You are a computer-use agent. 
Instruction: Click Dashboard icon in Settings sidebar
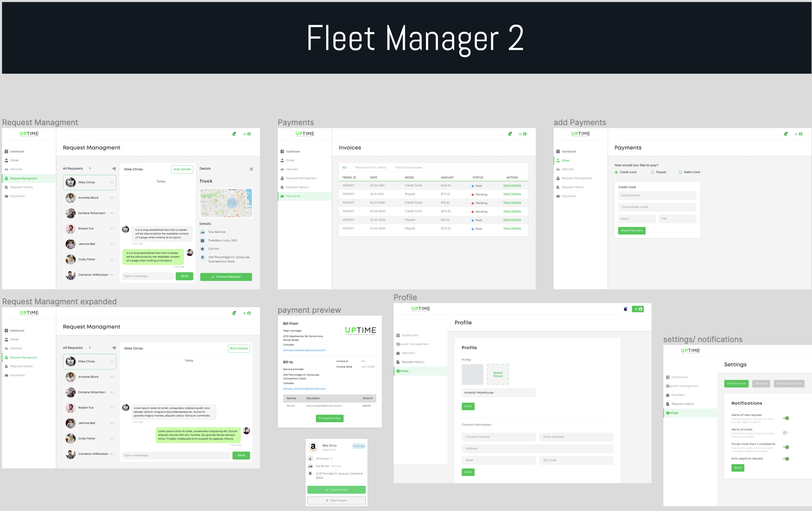pyautogui.click(x=668, y=377)
